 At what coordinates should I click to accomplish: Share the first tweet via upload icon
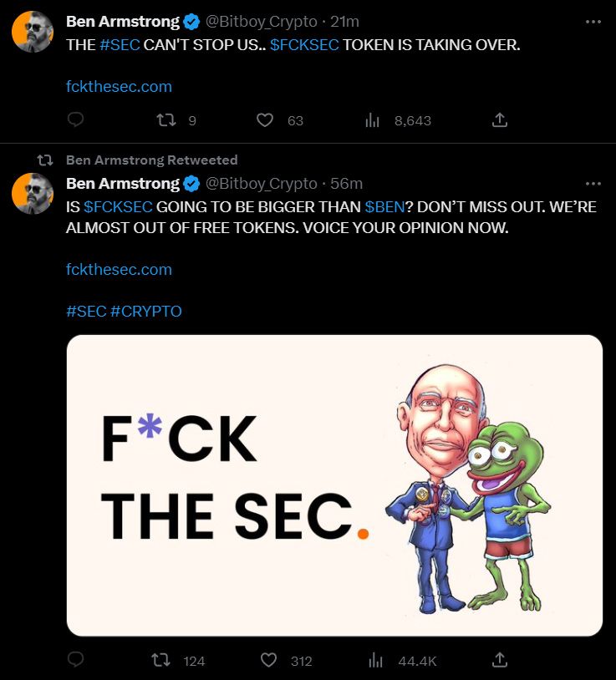click(x=500, y=119)
